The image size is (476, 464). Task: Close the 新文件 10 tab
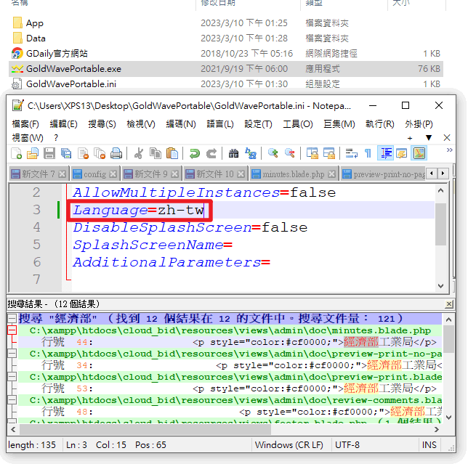tap(241, 174)
